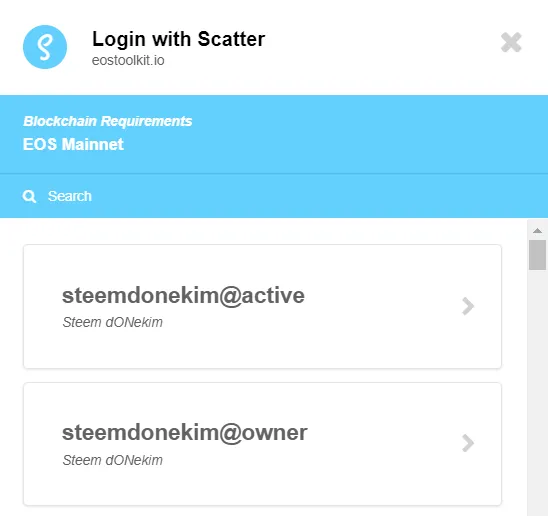Click Steem dONekim subtitle under owner account
This screenshot has width=548, height=516.
(113, 460)
